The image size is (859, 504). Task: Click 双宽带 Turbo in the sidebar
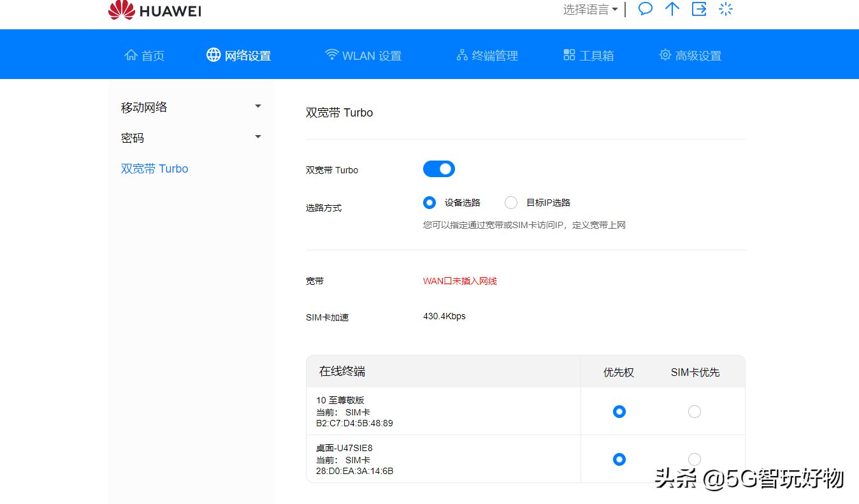pos(155,169)
